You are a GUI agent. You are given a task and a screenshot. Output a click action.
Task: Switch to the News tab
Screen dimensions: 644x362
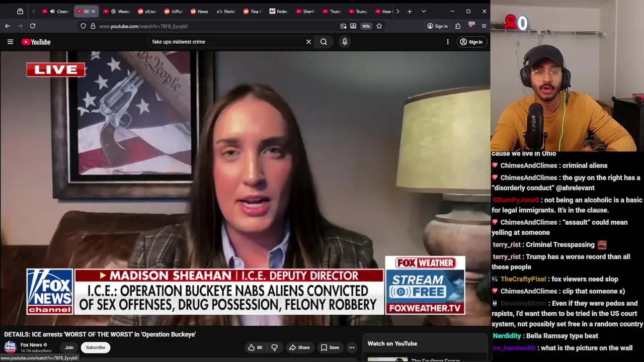(x=200, y=11)
